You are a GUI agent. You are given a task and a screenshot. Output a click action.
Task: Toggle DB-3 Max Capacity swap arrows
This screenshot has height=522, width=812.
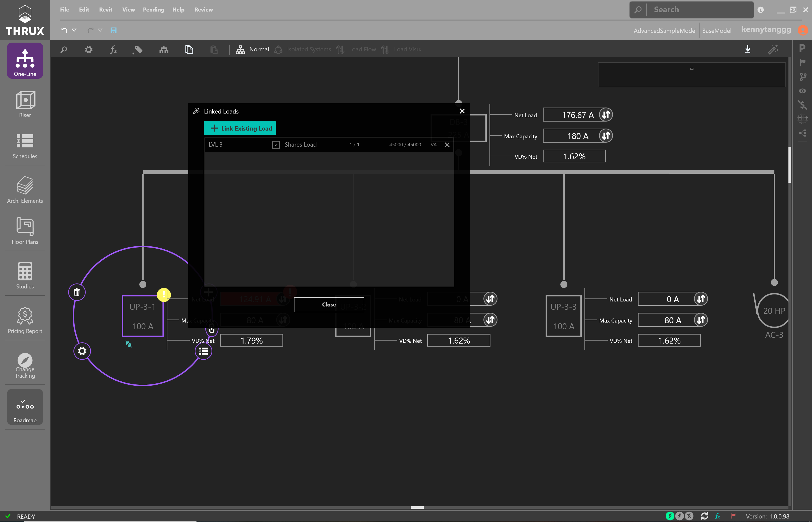point(606,136)
